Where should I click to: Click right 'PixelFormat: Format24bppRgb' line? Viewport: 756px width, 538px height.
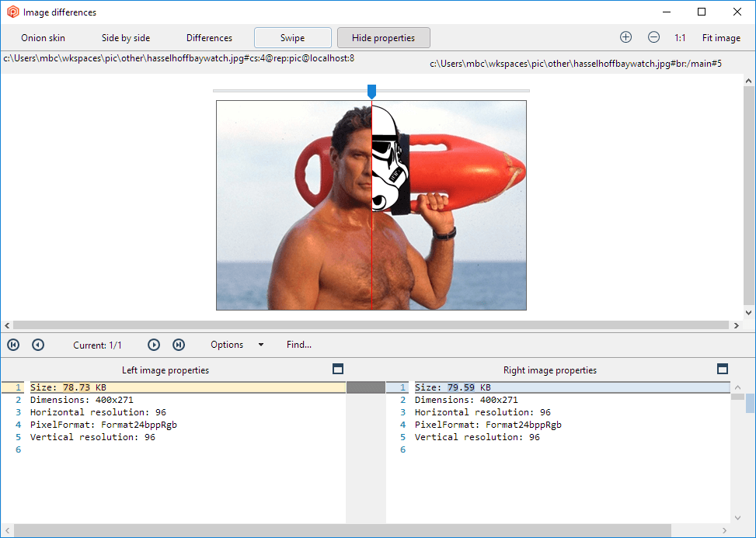(488, 425)
